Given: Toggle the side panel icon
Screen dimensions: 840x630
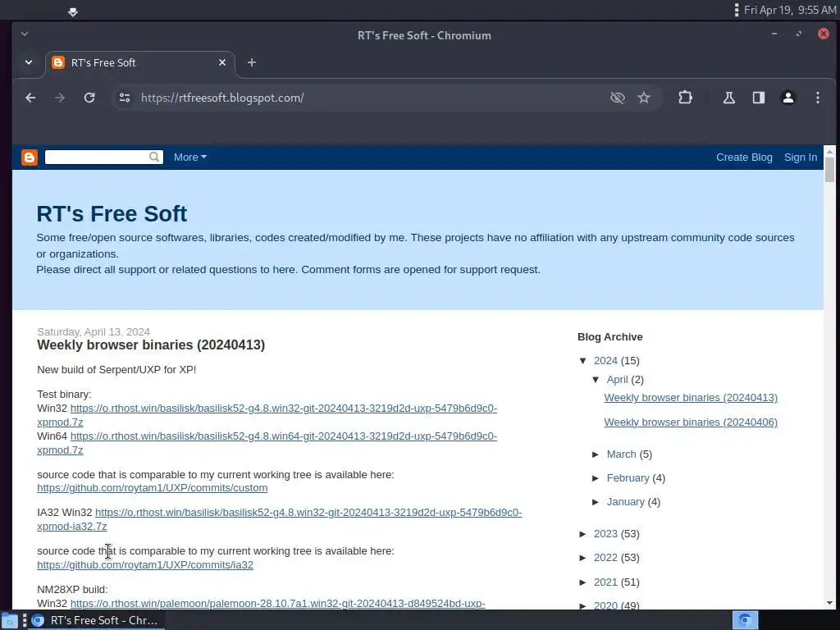Looking at the screenshot, I should click(x=759, y=98).
